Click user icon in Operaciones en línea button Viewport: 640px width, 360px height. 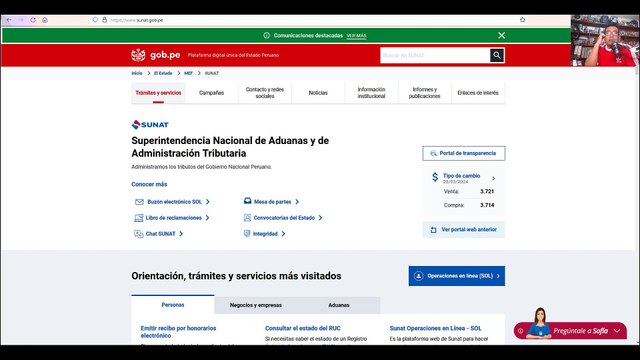419,276
